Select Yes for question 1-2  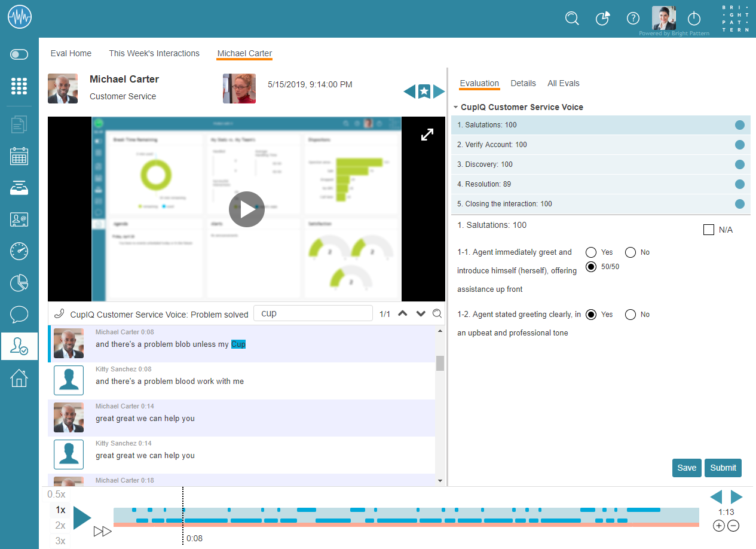pos(591,315)
